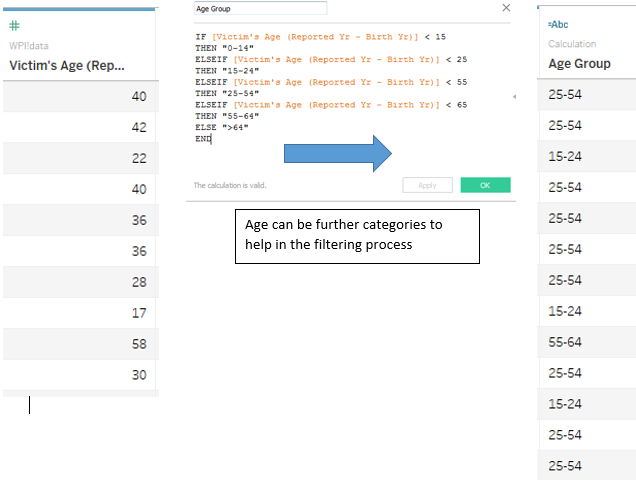Click the WPI!data source label
Image resolution: width=636 pixels, height=480 pixels.
pyautogui.click(x=28, y=46)
